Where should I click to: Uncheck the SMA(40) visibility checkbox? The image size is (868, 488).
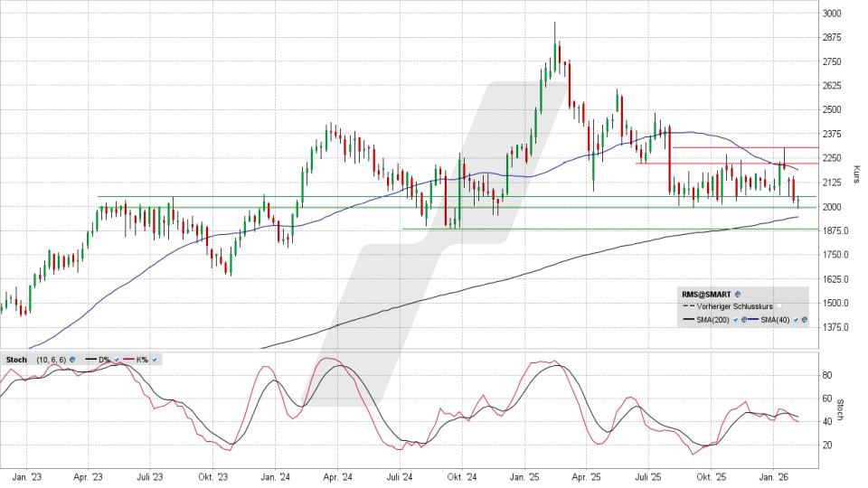pyautogui.click(x=795, y=320)
